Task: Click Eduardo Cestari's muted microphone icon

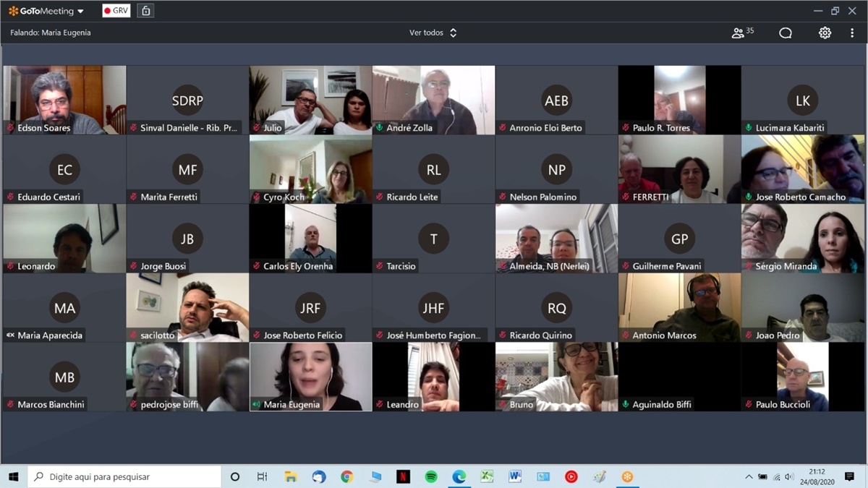Action: tap(11, 197)
